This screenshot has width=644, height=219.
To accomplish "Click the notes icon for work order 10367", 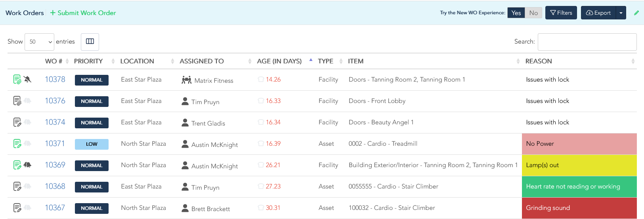I will click(x=17, y=208).
